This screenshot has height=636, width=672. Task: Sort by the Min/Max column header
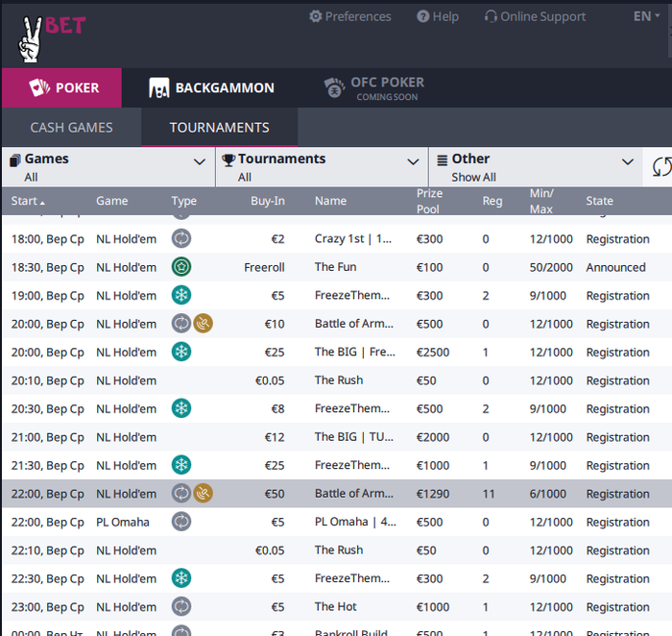coord(541,201)
